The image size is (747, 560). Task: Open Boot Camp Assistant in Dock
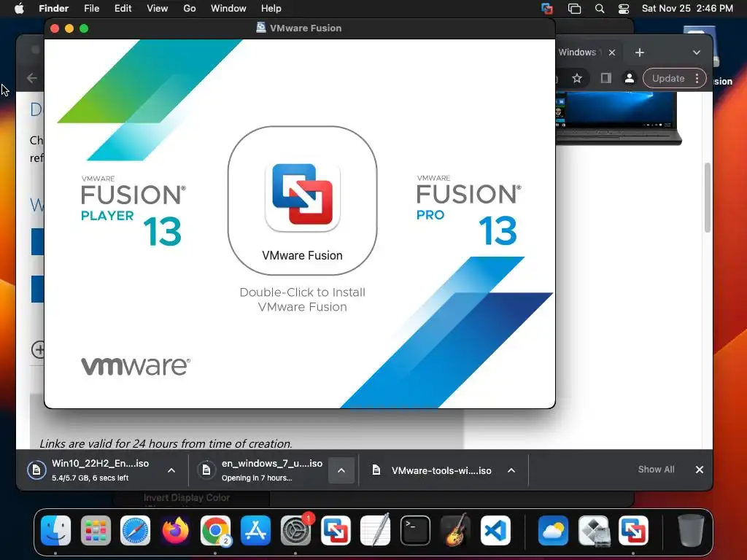click(594, 530)
